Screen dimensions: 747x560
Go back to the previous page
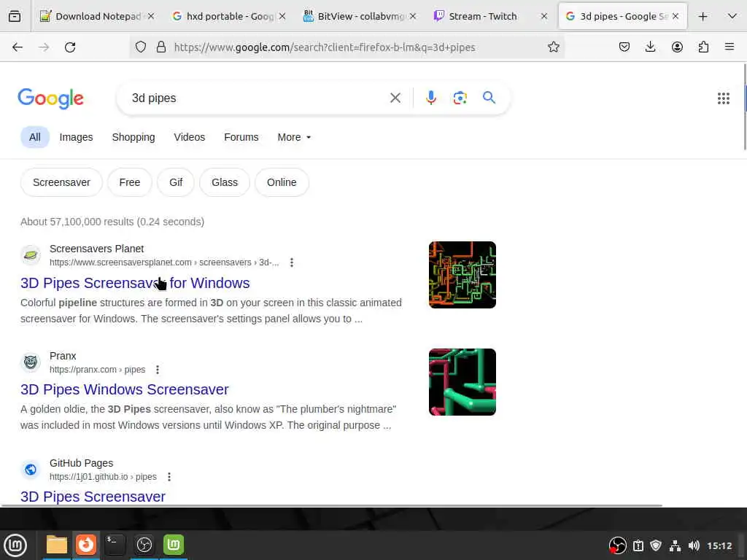[x=18, y=47]
